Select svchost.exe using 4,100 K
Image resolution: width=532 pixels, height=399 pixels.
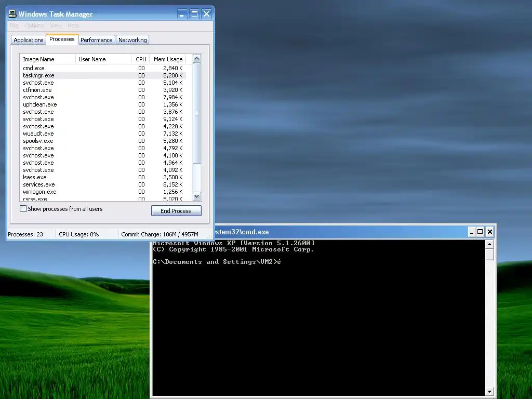tap(103, 155)
